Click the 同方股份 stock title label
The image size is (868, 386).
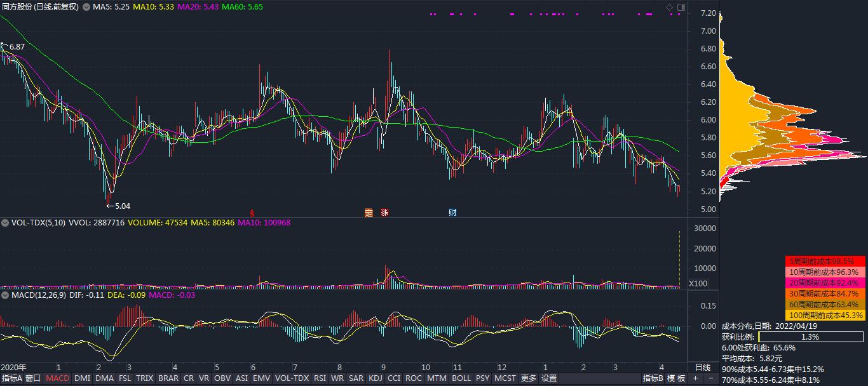click(x=39, y=7)
